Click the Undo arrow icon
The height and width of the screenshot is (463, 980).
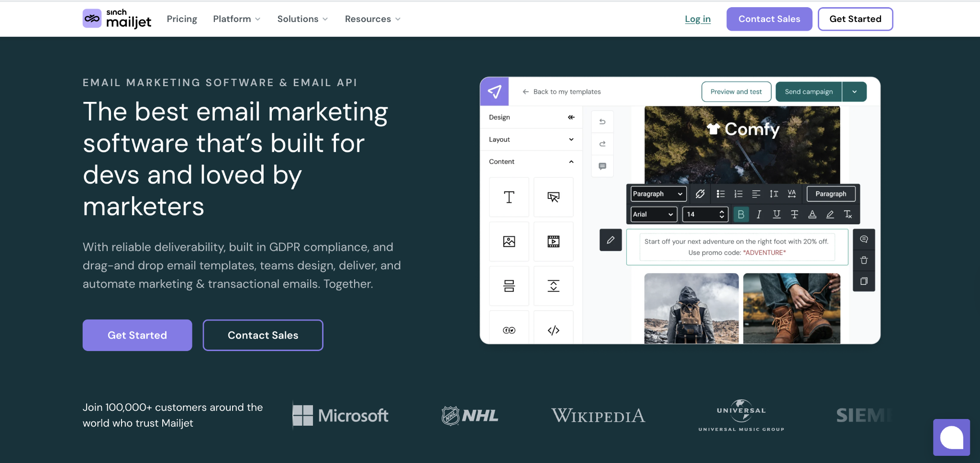(602, 121)
